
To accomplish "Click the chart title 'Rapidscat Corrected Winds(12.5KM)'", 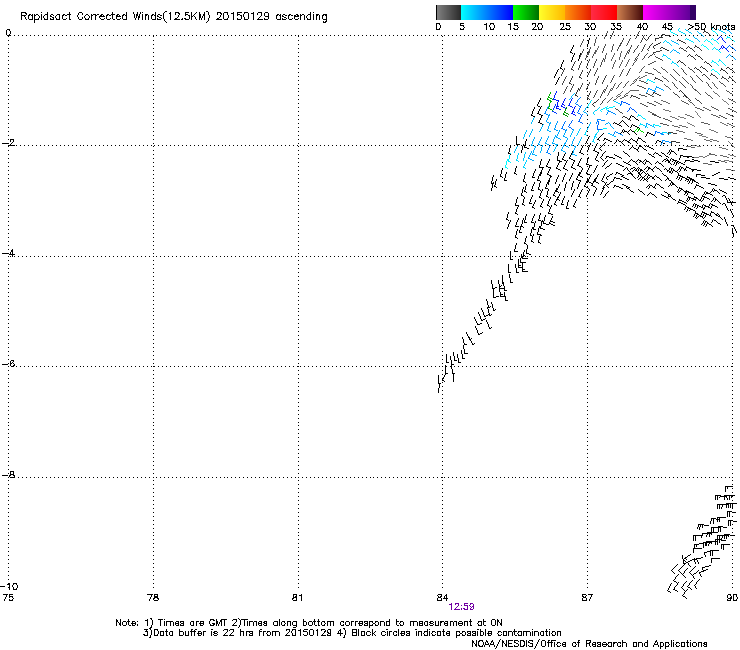I will click(x=115, y=17).
